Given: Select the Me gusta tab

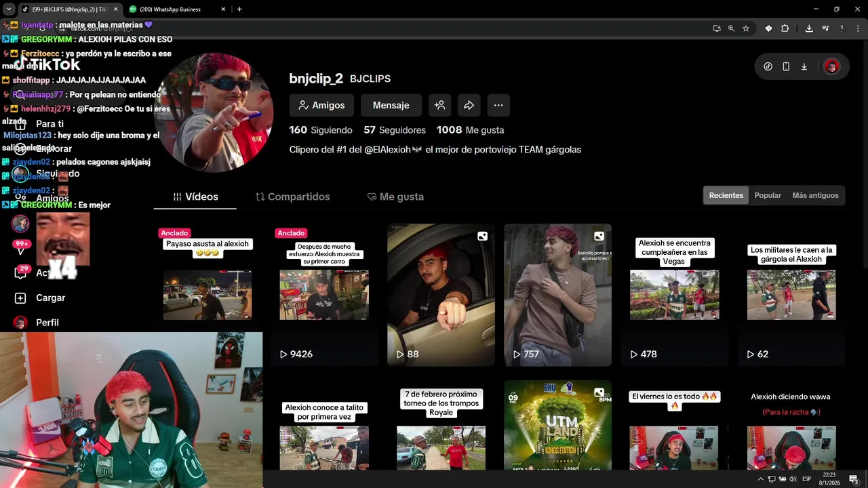Looking at the screenshot, I should (x=395, y=197).
